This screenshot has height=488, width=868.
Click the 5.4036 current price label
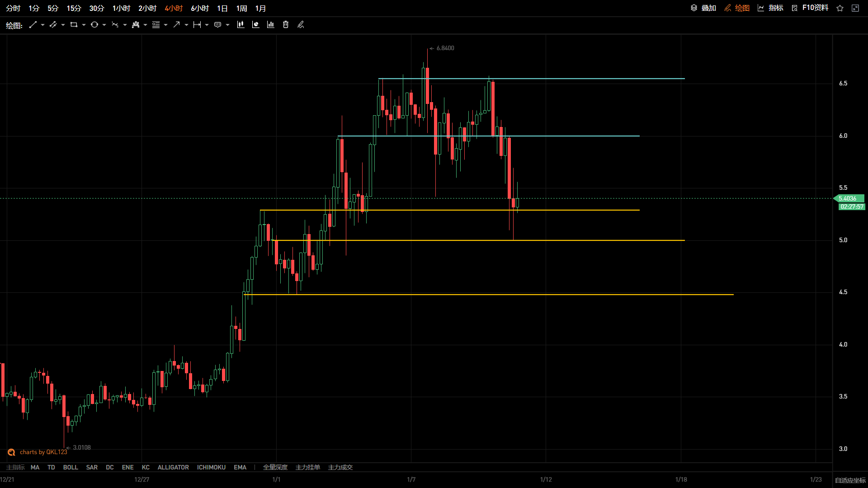click(x=849, y=198)
